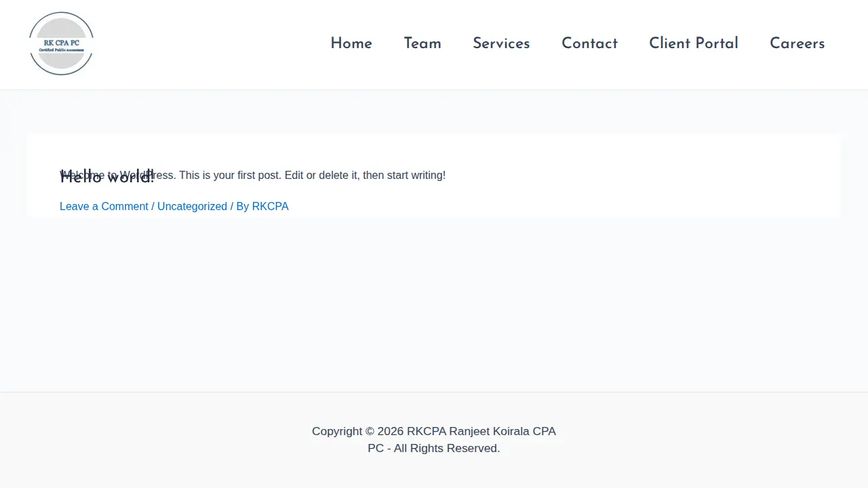The height and width of the screenshot is (488, 868).
Task: Click the Copyright © 2026 RKCPA footer text
Action: [x=434, y=439]
